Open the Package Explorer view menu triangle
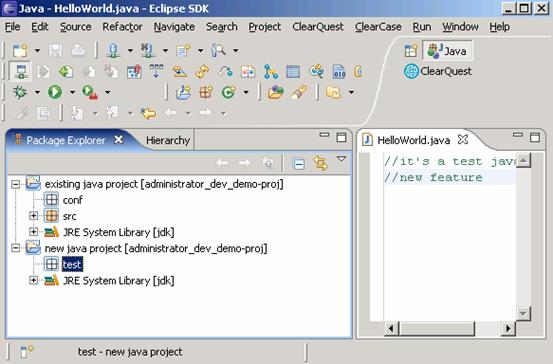 341,159
